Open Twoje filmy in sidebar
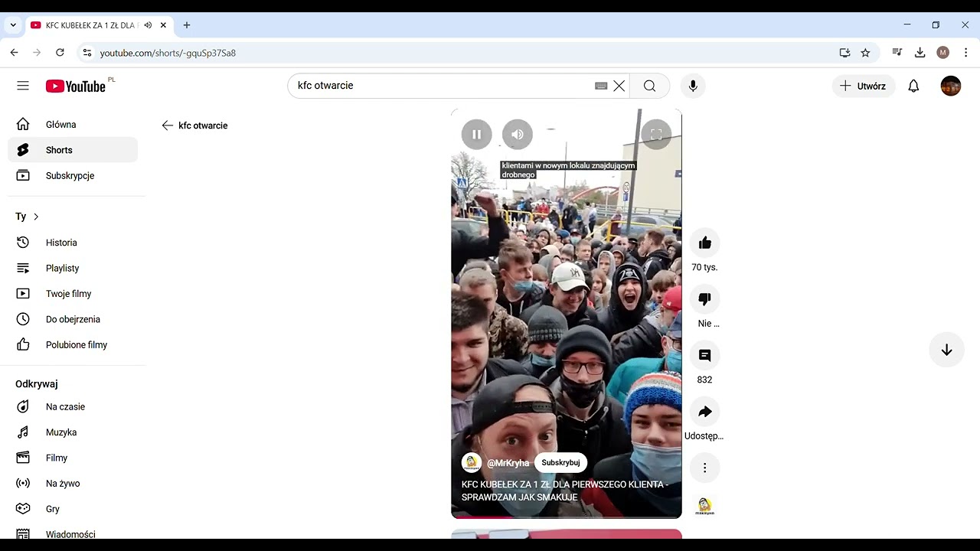980x551 pixels. 73,294
